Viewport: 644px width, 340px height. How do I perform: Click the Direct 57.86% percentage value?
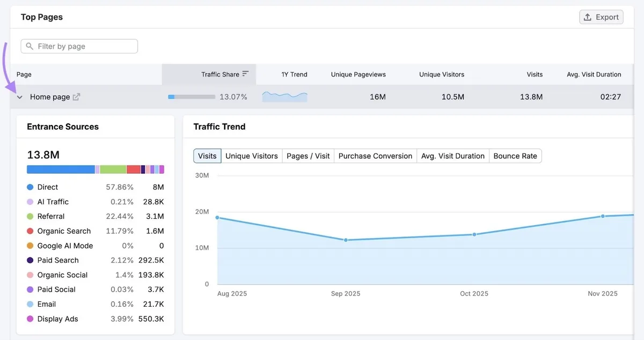pyautogui.click(x=120, y=187)
